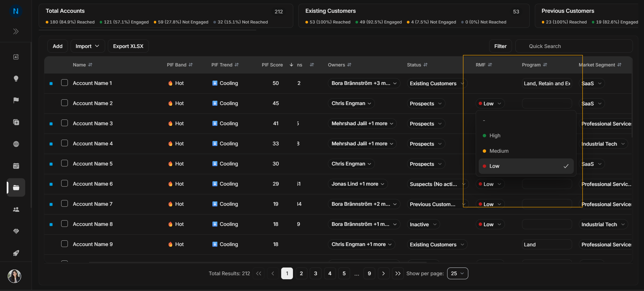
Task: Open owners dropdown for Account Name 6
Action: [x=358, y=184]
